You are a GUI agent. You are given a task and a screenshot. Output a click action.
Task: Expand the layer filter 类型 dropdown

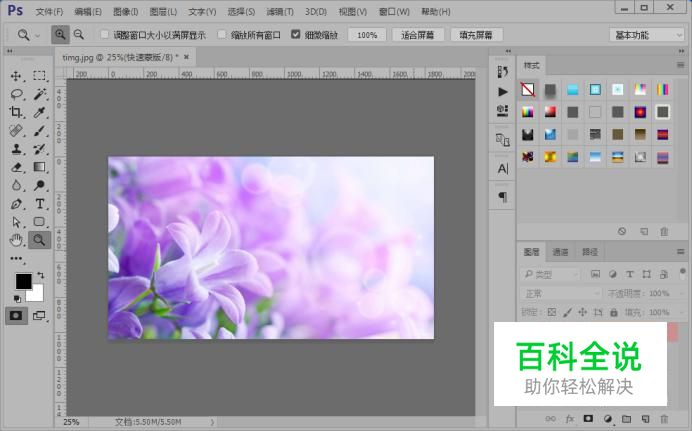click(x=551, y=274)
